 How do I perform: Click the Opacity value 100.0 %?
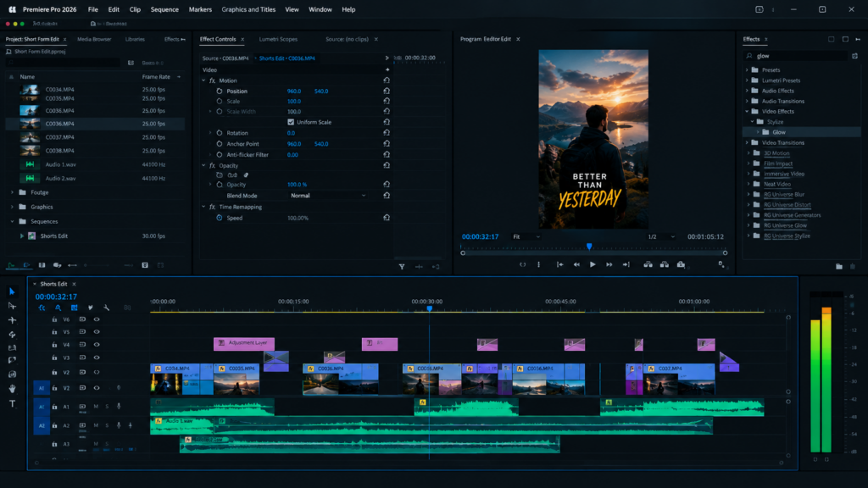297,185
